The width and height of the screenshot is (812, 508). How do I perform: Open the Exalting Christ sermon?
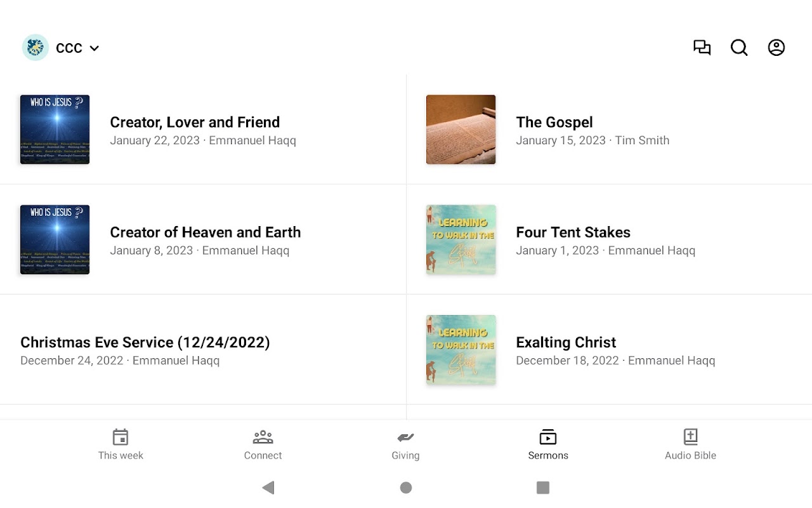pos(566,343)
